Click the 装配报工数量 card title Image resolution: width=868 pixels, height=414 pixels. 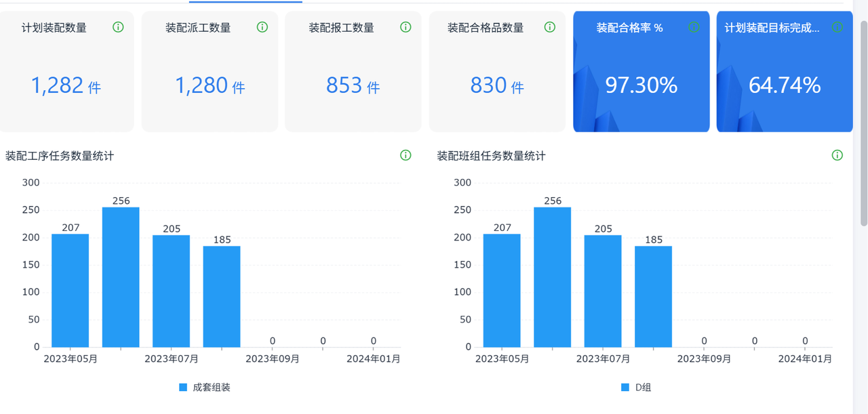pyautogui.click(x=342, y=28)
